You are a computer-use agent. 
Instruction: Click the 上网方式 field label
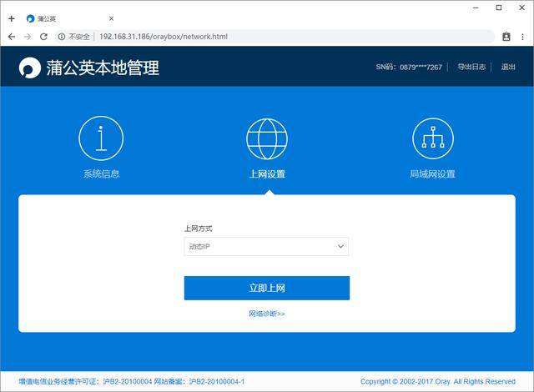click(x=199, y=229)
